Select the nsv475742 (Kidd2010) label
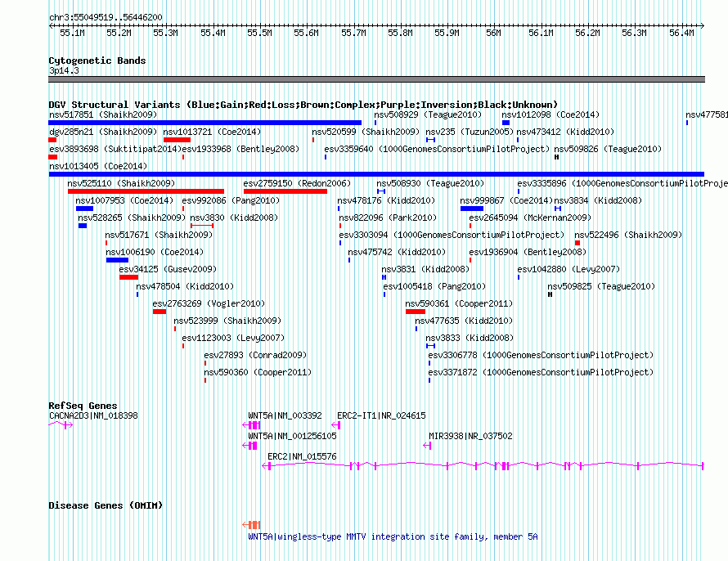Image resolution: width=728 pixels, height=561 pixels. point(397,252)
